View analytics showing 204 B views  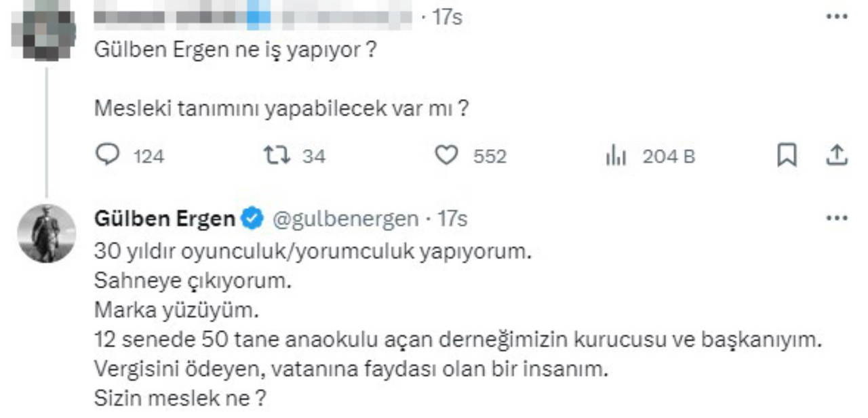[614, 156]
